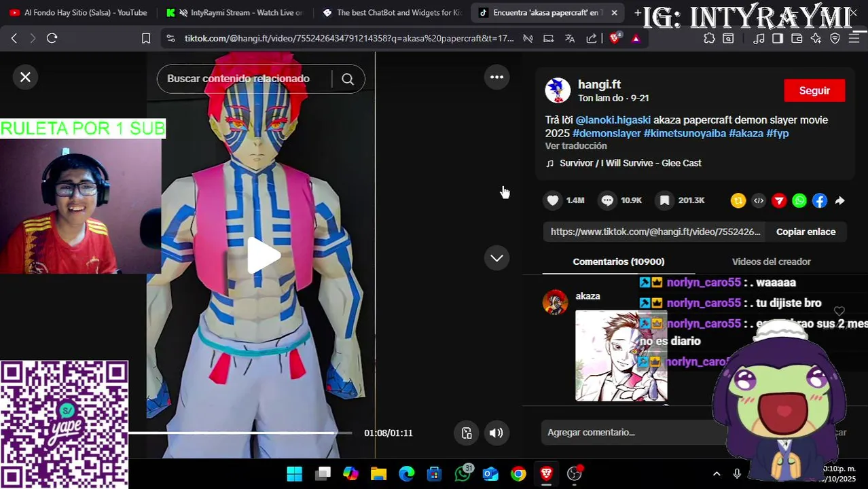Image resolution: width=868 pixels, height=489 pixels.
Task: Open the hangi.ft username link
Action: (x=599, y=84)
